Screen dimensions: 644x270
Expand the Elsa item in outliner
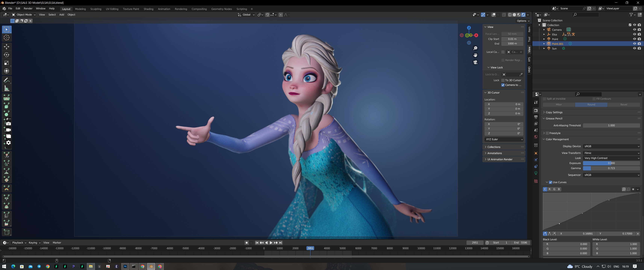pyautogui.click(x=544, y=34)
